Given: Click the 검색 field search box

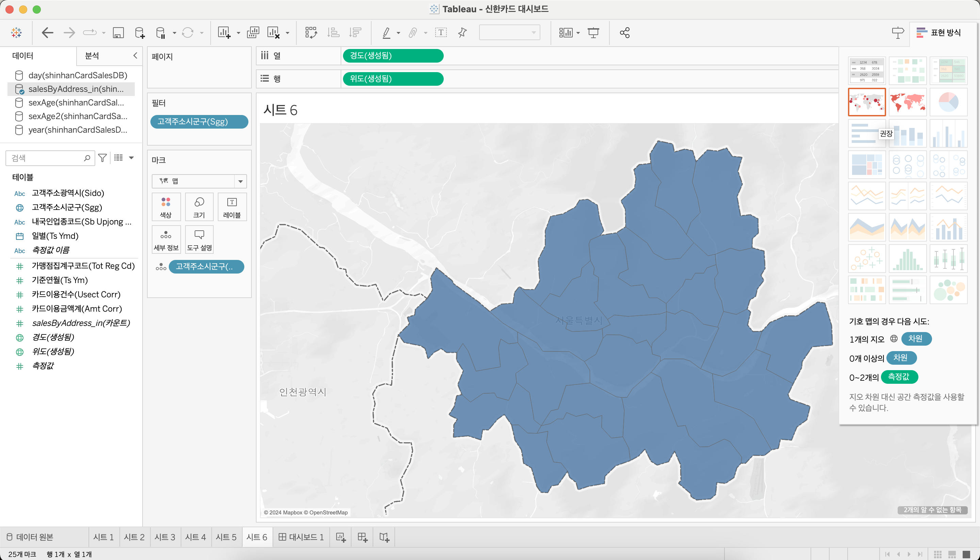Looking at the screenshot, I should (46, 158).
